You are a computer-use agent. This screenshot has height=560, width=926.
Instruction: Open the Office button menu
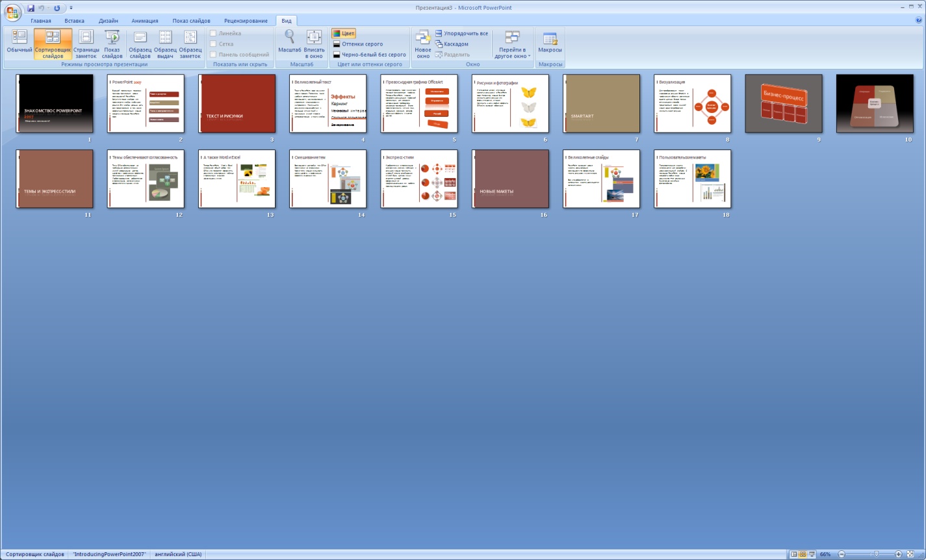point(13,12)
